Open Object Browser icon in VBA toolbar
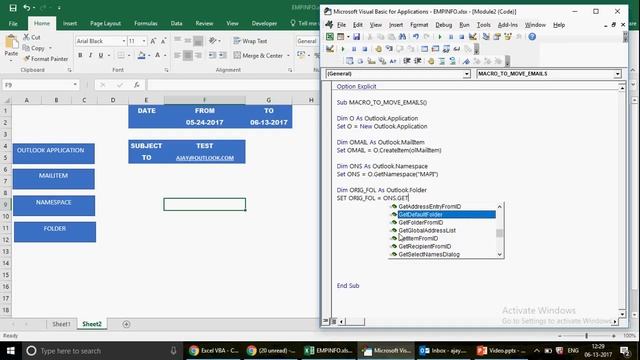 [508, 37]
